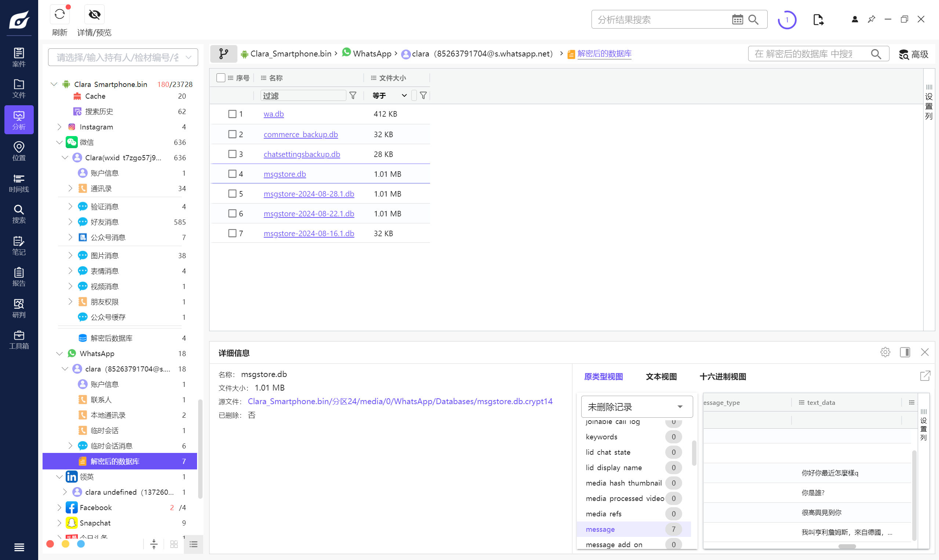Open the 未删除记录 dropdown
Viewport: 939px width, 560px height.
click(x=637, y=407)
